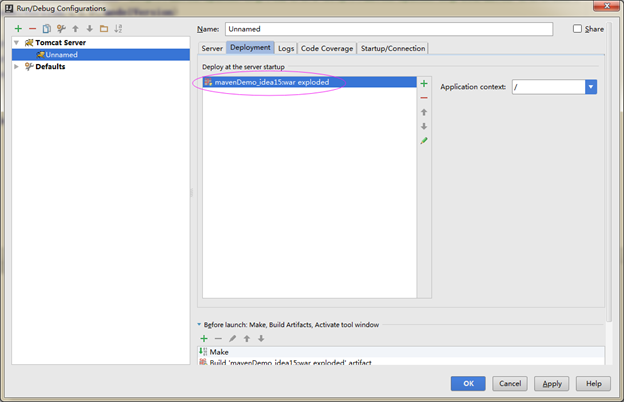This screenshot has width=624, height=402.
Task: Remove the selected deployment artifact
Action: click(x=424, y=98)
